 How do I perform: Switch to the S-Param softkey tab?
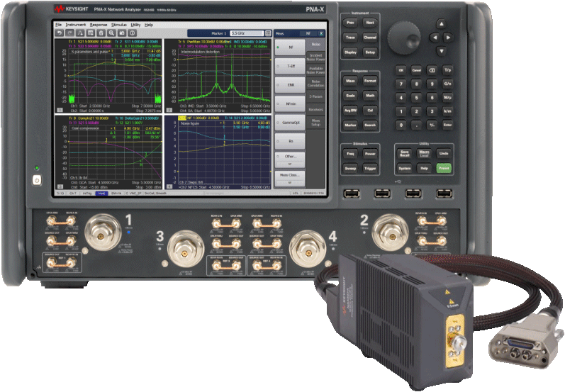pyautogui.click(x=315, y=96)
